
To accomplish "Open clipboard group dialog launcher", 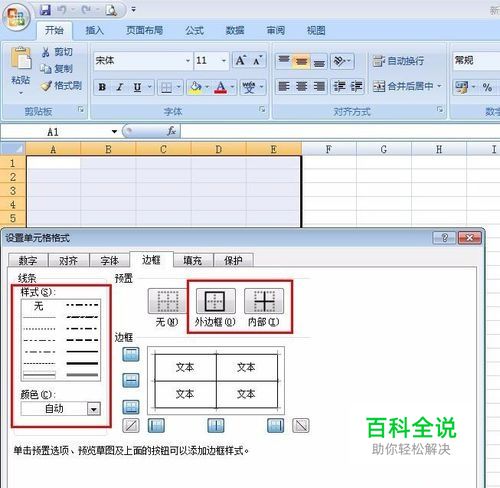I will [x=81, y=109].
